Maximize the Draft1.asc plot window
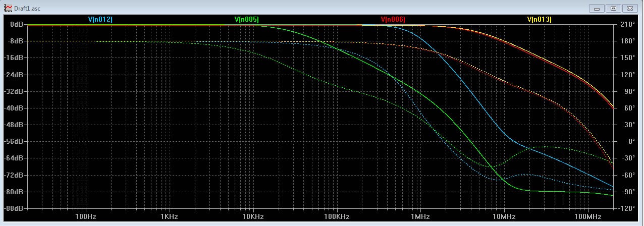Viewport: 644px width, 226px height. tap(613, 8)
